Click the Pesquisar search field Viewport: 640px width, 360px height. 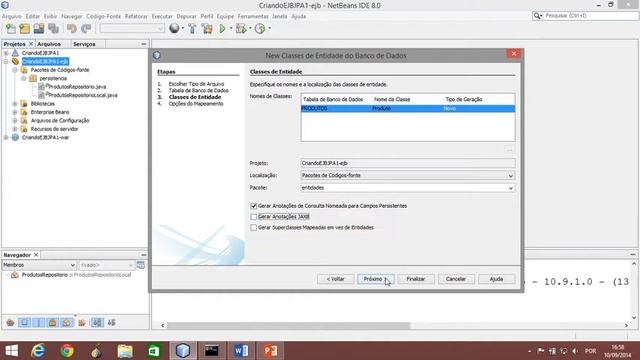[x=591, y=16]
